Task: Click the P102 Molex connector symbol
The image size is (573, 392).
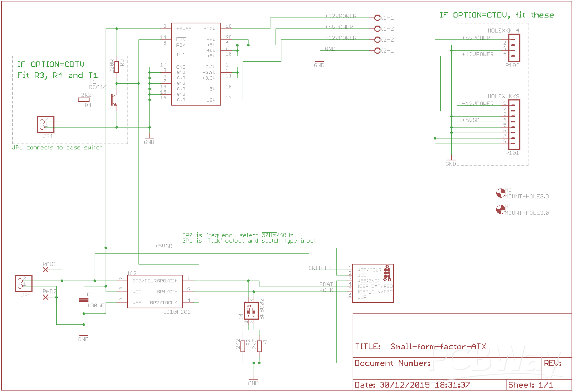Action: 514,48
